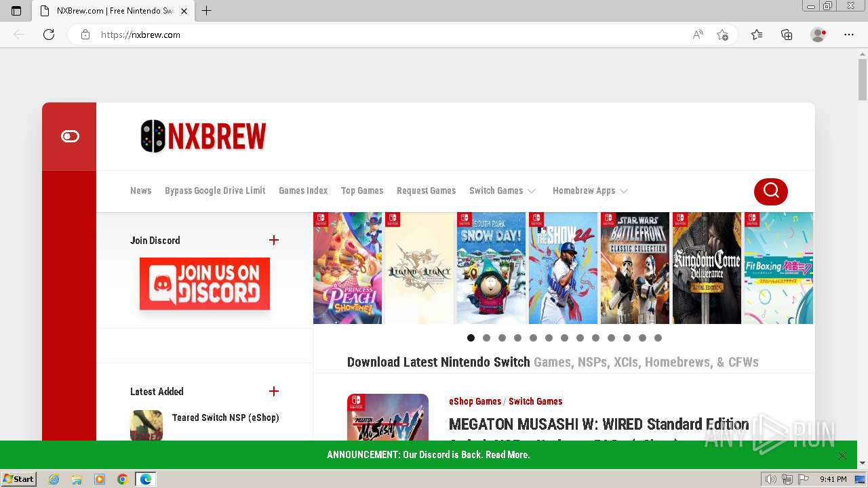
Task: Open the Action Center flag icon
Action: tap(804, 479)
